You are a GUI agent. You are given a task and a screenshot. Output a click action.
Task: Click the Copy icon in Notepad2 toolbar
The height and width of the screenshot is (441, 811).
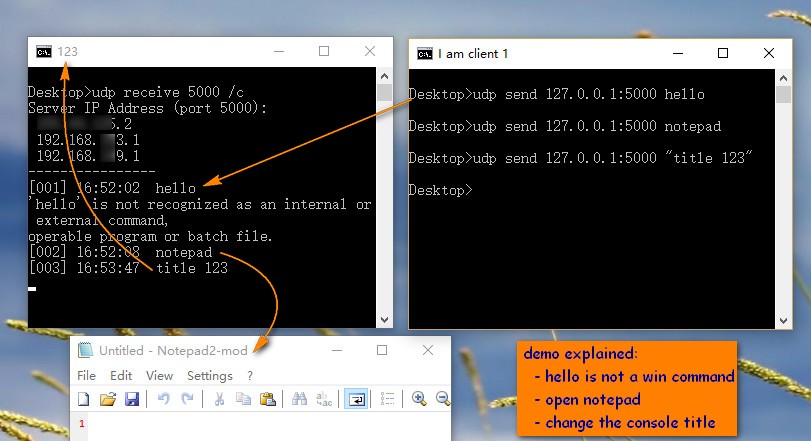pyautogui.click(x=243, y=399)
